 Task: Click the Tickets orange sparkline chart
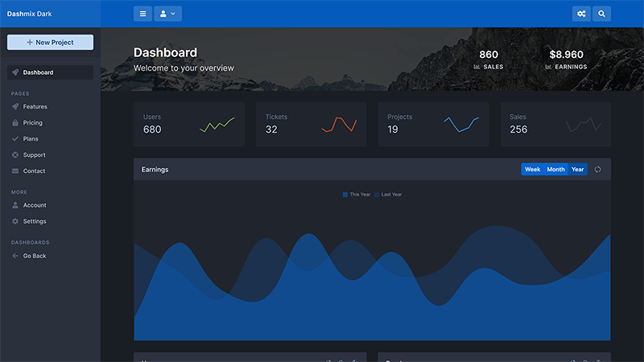[x=339, y=125]
